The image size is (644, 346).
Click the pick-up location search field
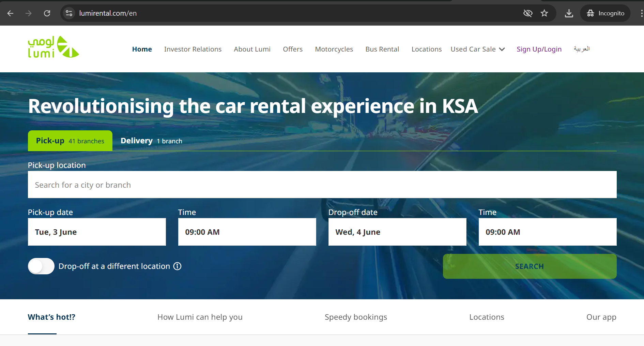click(322, 185)
